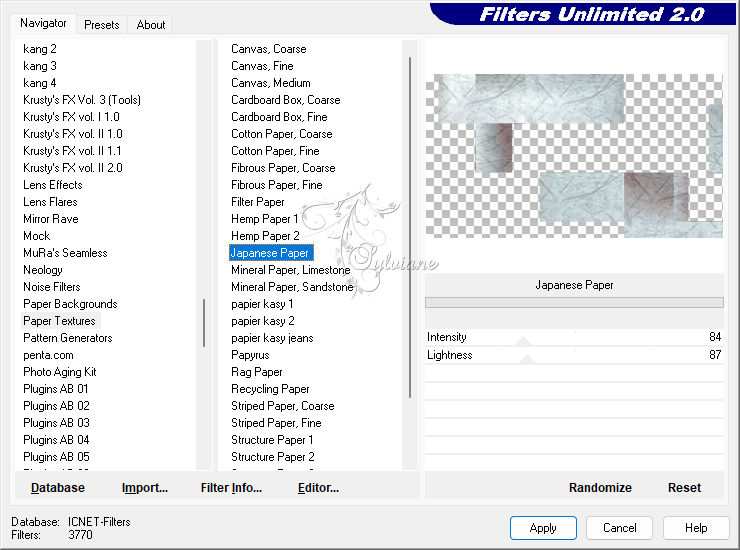This screenshot has width=740, height=550.
Task: Select Plugins AB 04 category
Action: tap(56, 440)
